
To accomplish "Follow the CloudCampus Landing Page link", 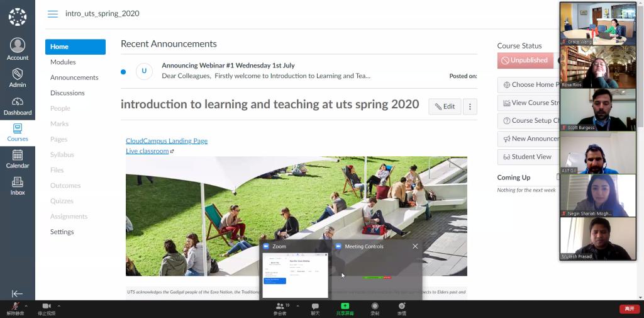I will [x=167, y=141].
